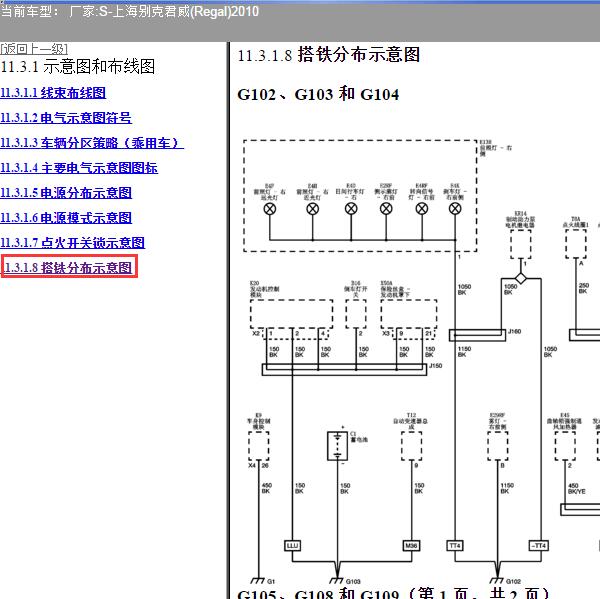Click the G102 ground symbol
This screenshot has height=599, width=600.
click(x=497, y=580)
